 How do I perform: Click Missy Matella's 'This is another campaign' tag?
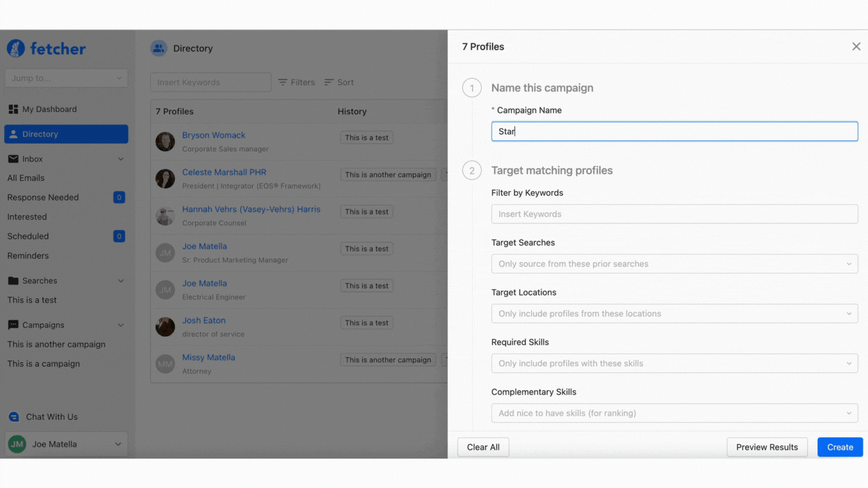pos(388,360)
